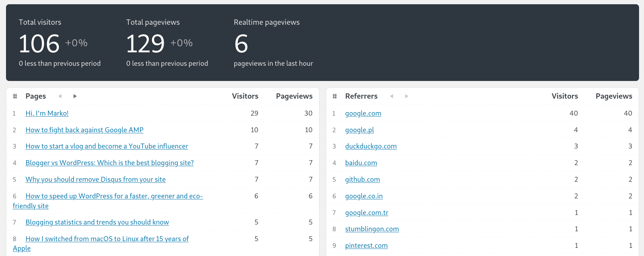The image size is (644, 256).
Task: Click visitors value 40 for google.com
Action: coord(574,113)
